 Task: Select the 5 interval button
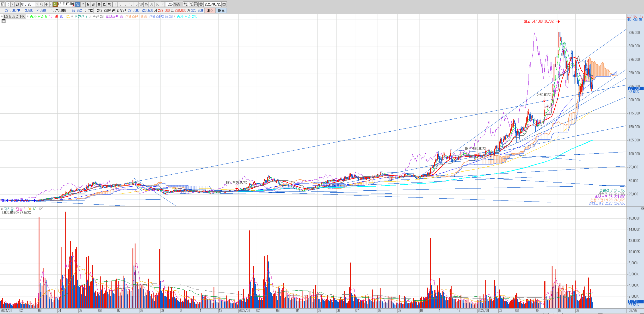(125, 4)
